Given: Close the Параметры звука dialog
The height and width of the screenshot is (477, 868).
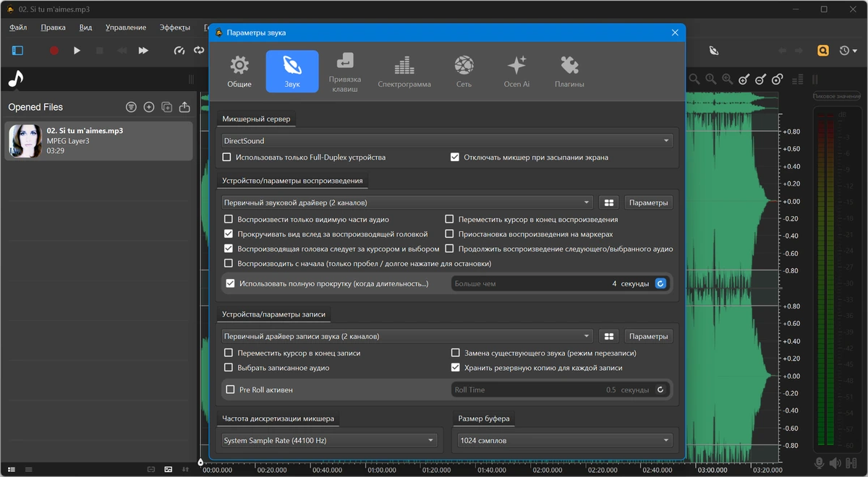Looking at the screenshot, I should 675,33.
